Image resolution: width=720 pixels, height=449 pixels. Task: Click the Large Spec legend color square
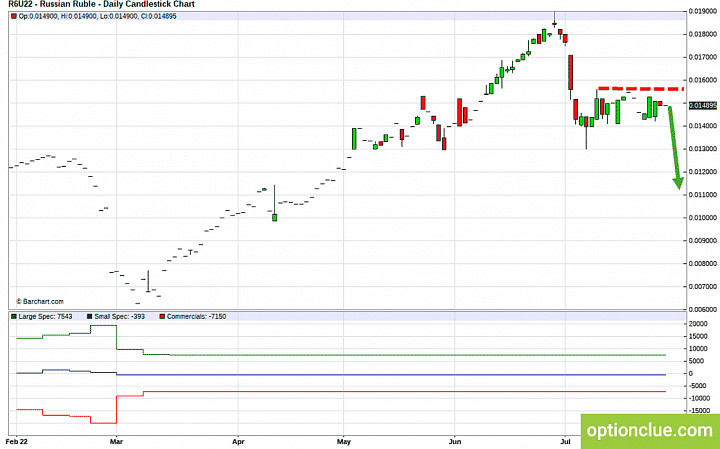click(14, 316)
